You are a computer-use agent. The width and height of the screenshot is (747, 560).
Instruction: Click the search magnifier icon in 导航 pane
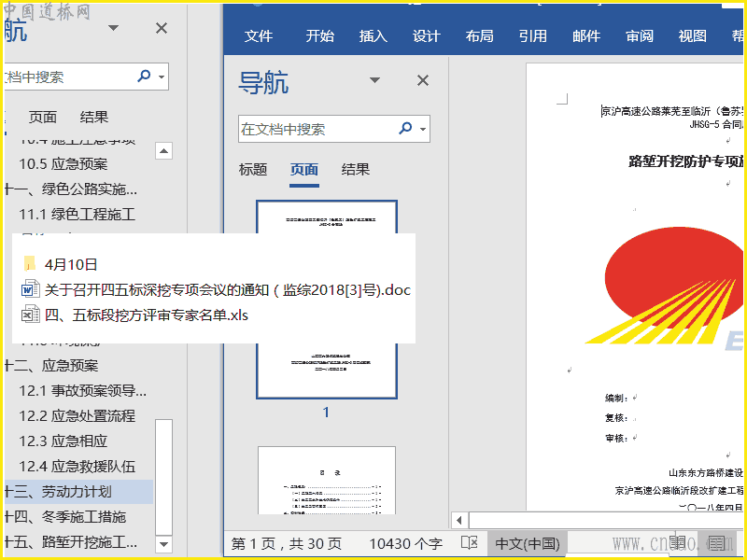pos(405,128)
